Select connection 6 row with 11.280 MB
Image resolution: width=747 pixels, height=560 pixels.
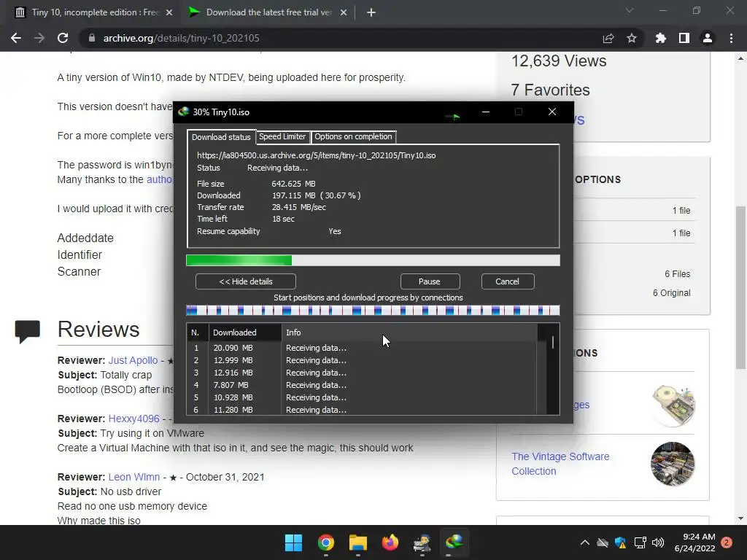pos(362,410)
